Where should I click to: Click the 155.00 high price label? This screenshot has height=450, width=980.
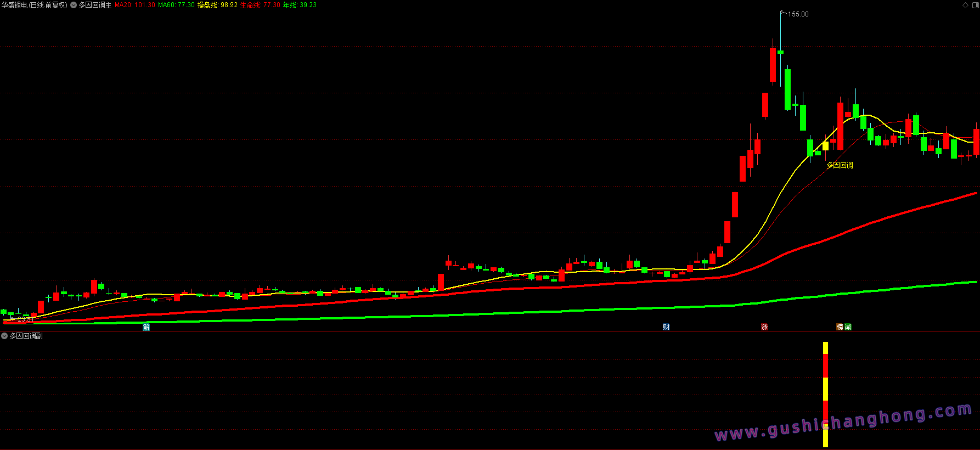coord(798,14)
